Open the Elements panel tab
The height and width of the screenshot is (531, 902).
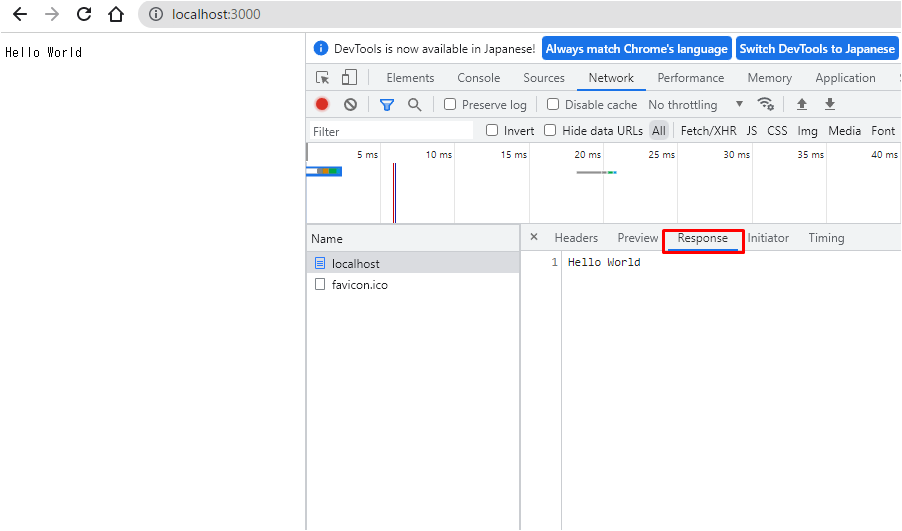click(x=410, y=78)
